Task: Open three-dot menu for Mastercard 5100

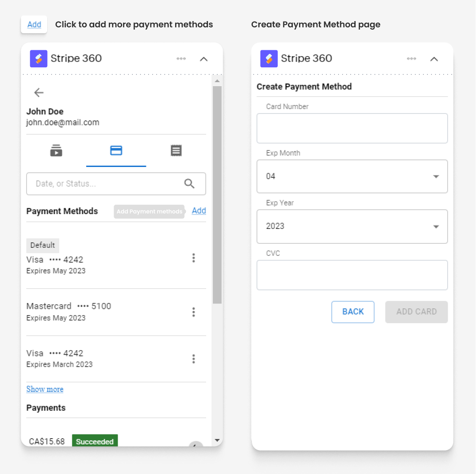Action: pyautogui.click(x=194, y=312)
